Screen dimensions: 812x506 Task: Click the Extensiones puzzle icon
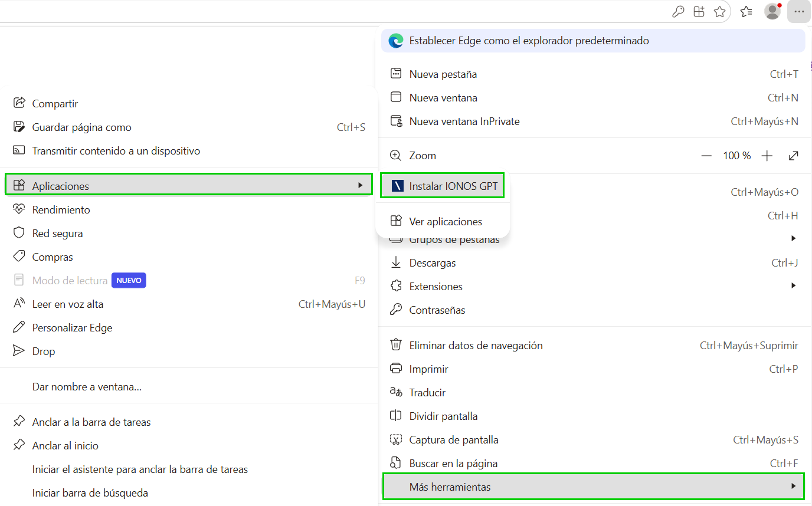(396, 286)
